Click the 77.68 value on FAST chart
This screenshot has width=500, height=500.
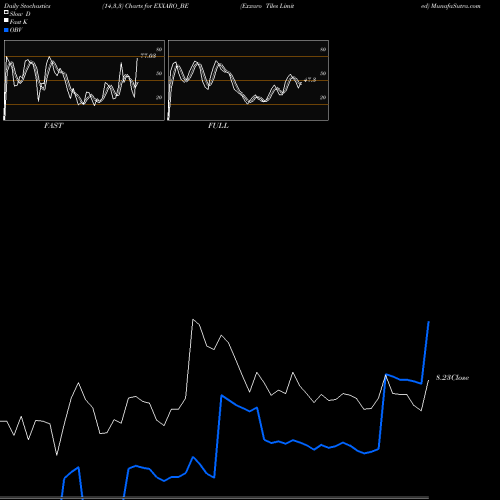coord(148,56)
